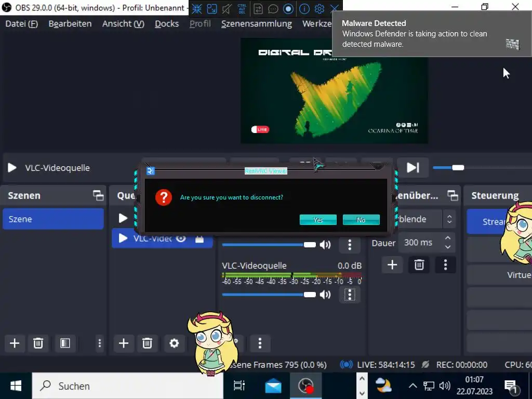Open source properties gear icon
Image resolution: width=532 pixels, height=399 pixels.
[174, 343]
